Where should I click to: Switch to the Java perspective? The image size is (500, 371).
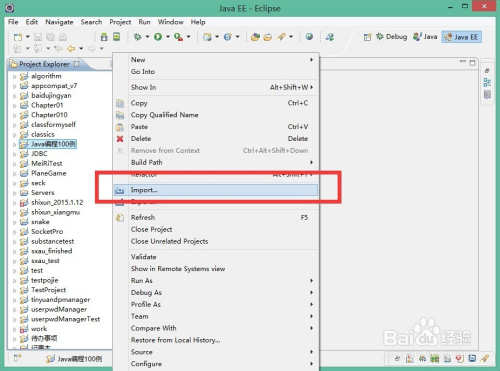(425, 37)
